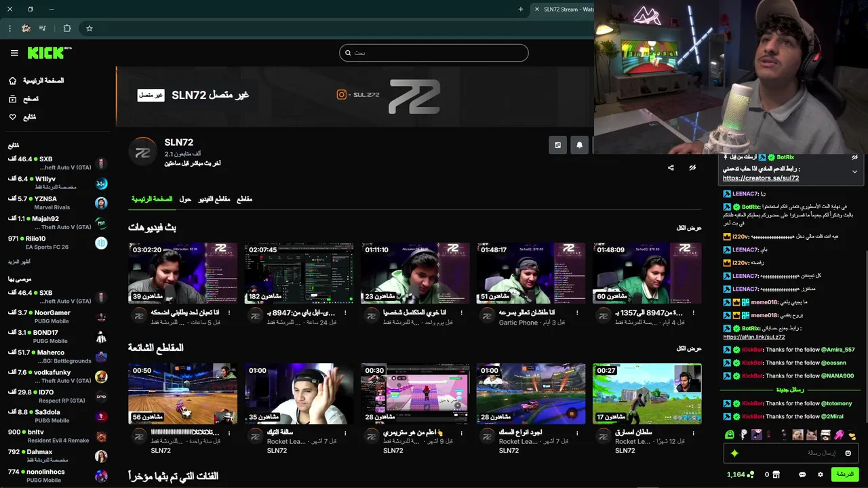Viewport: 868px width, 488px height.
Task: Open options menu for 03:02:20 video
Action: point(229,313)
